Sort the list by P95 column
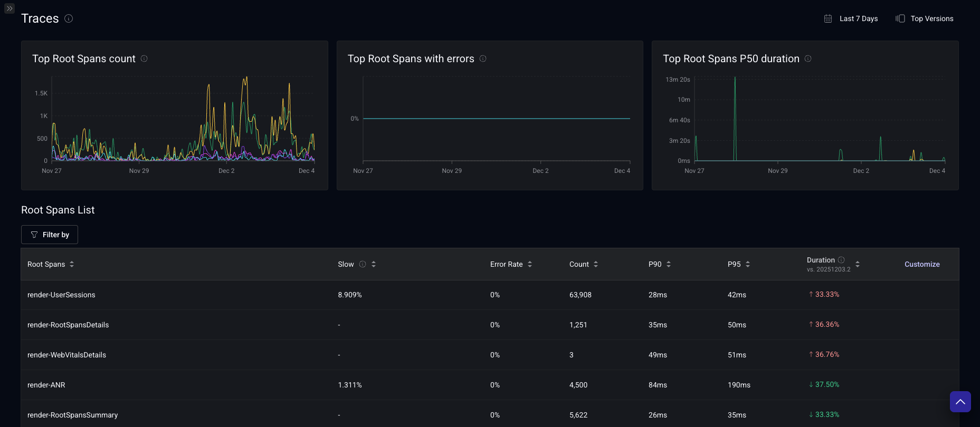The height and width of the screenshot is (427, 980). (748, 264)
